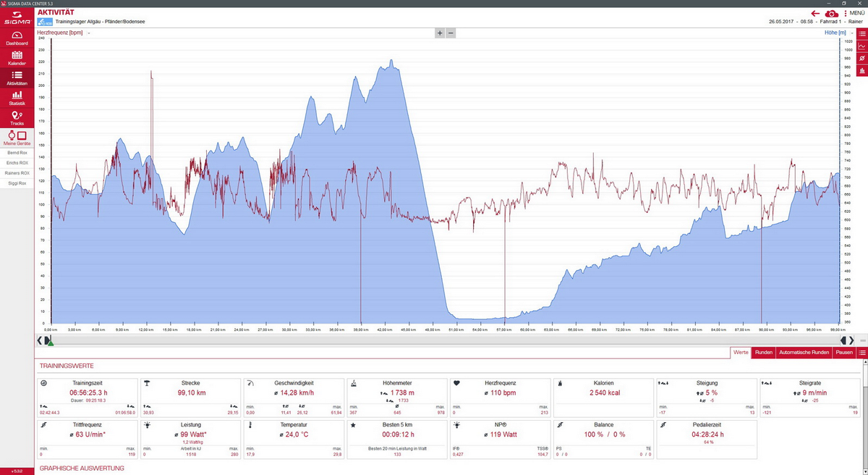Open the Kalender view
This screenshot has width=868, height=475.
point(17,58)
